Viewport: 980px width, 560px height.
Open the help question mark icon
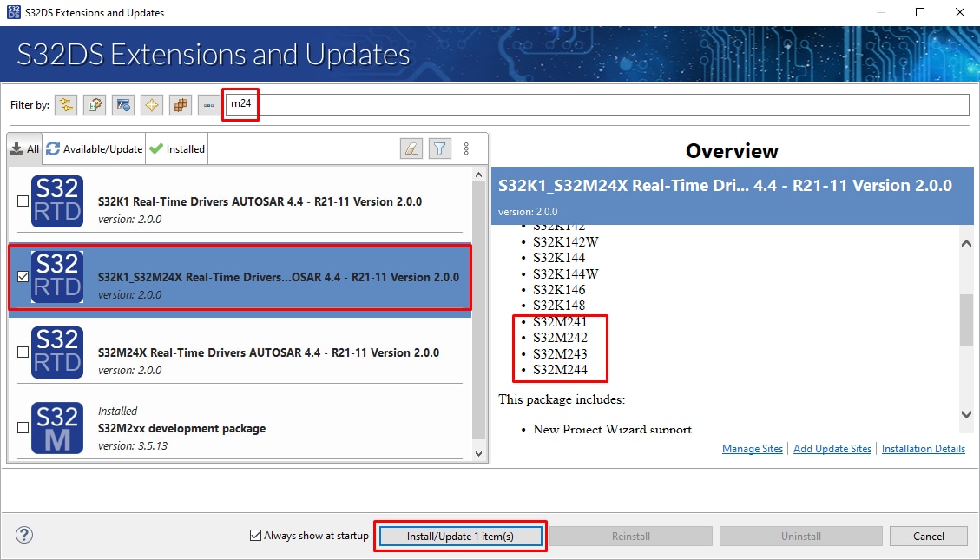[x=24, y=536]
